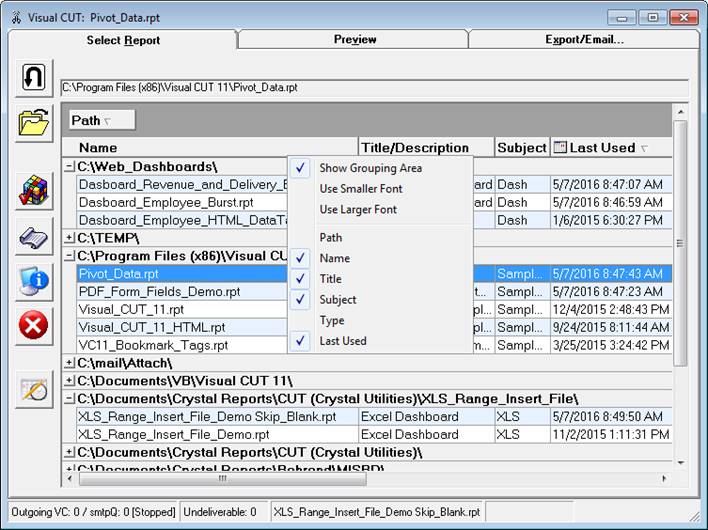Sort by the Name column header
The image size is (708, 530).
point(210,148)
